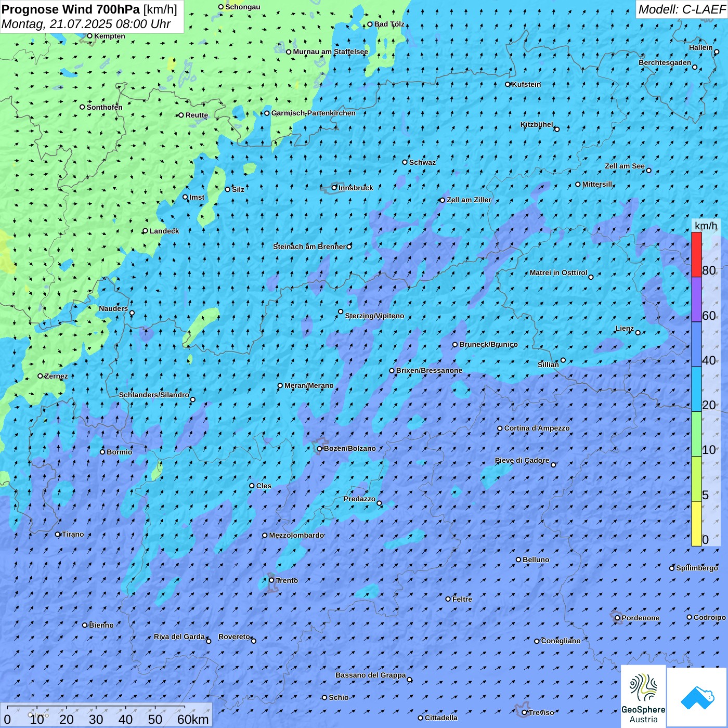Click the Tirano city marker
The image size is (728, 728).
[58, 534]
